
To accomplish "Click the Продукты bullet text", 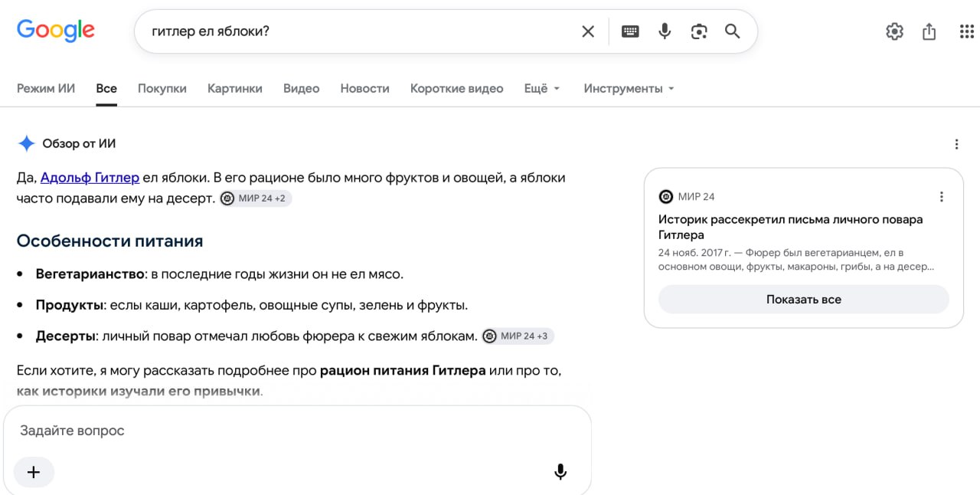I will (x=251, y=305).
